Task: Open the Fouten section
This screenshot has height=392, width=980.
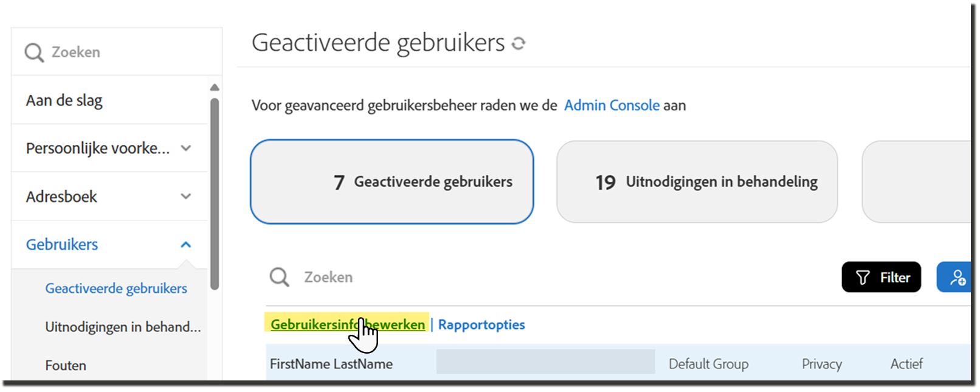Action: coord(65,365)
